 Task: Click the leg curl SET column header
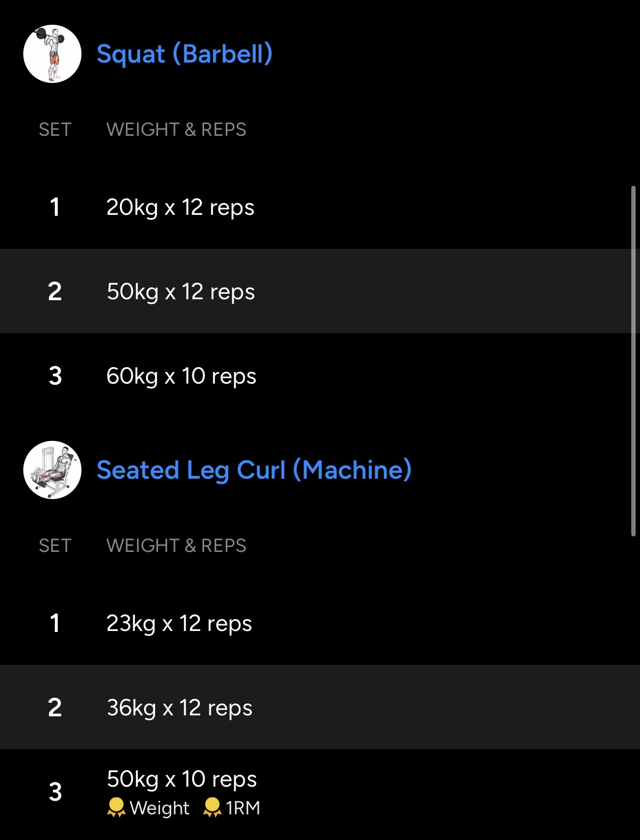55,546
